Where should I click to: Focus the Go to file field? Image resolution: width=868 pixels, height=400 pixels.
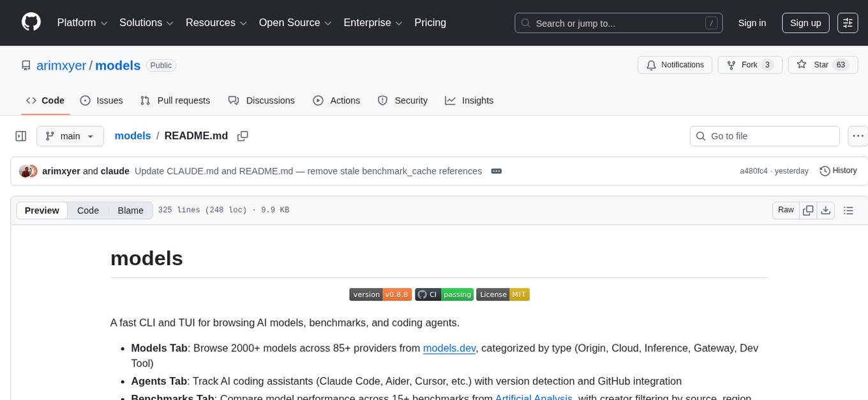tap(765, 136)
